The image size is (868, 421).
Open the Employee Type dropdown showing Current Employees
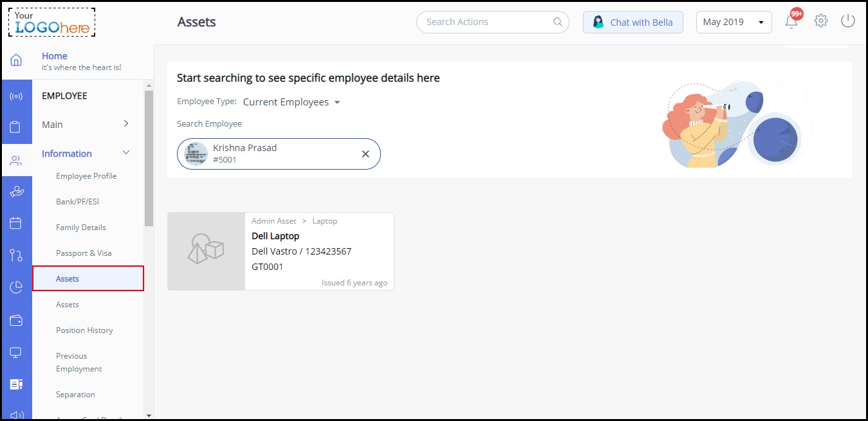291,102
